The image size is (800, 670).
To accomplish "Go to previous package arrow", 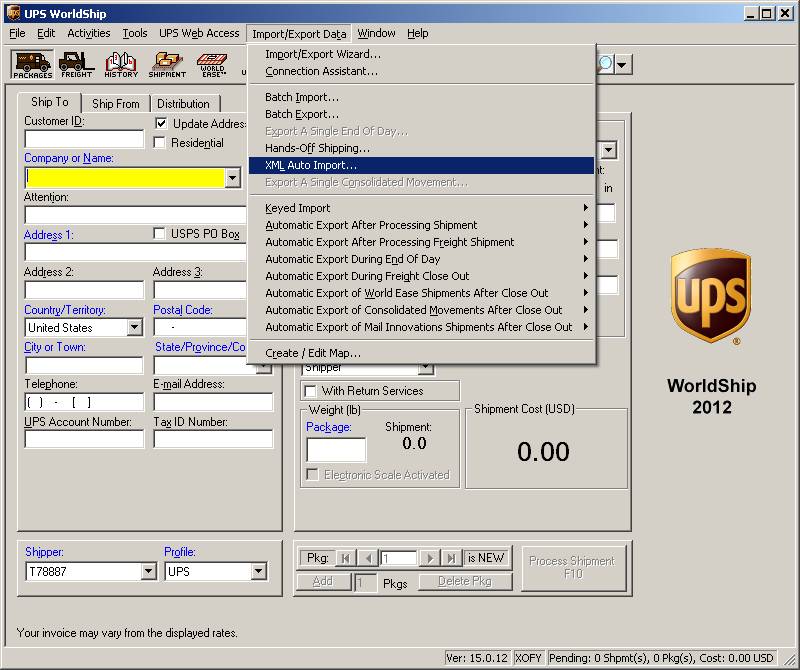I will tap(368, 558).
